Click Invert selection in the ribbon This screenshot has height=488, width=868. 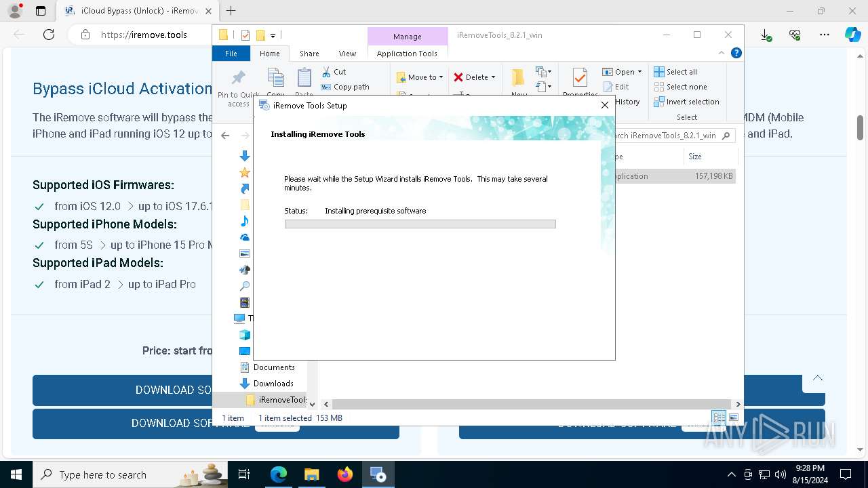tap(686, 102)
